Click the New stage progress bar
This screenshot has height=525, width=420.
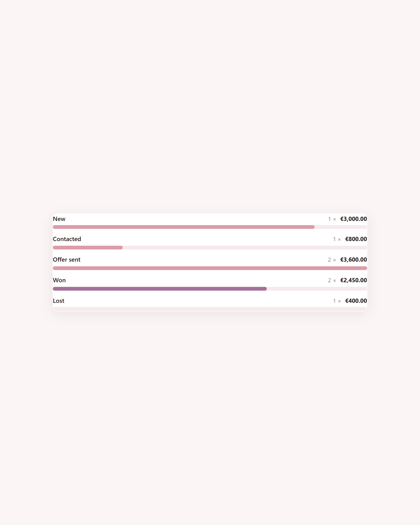coord(210,227)
